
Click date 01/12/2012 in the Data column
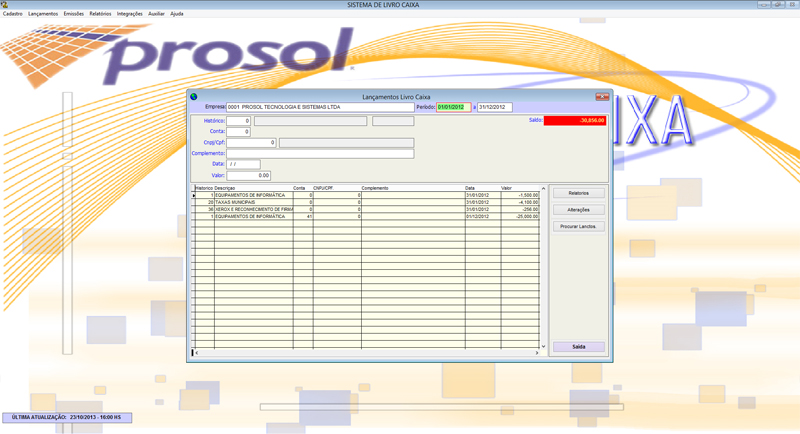478,217
